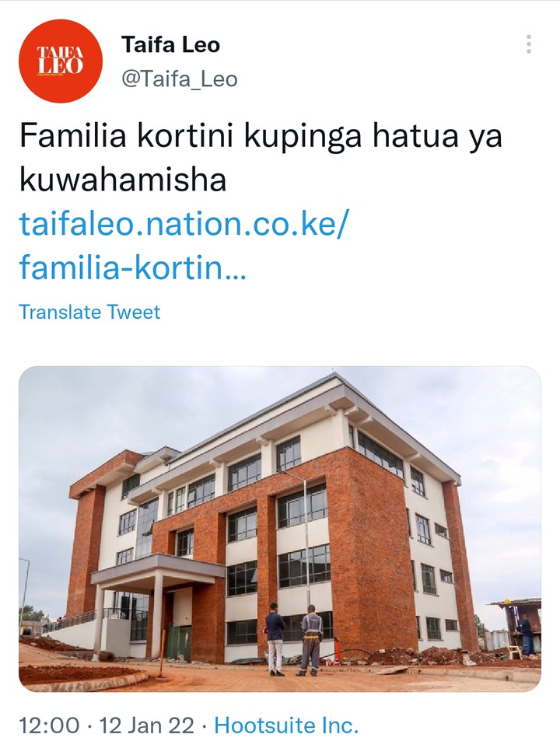The width and height of the screenshot is (560, 755).
Task: Click the white TAIFA LEO logo text
Action: [60, 60]
